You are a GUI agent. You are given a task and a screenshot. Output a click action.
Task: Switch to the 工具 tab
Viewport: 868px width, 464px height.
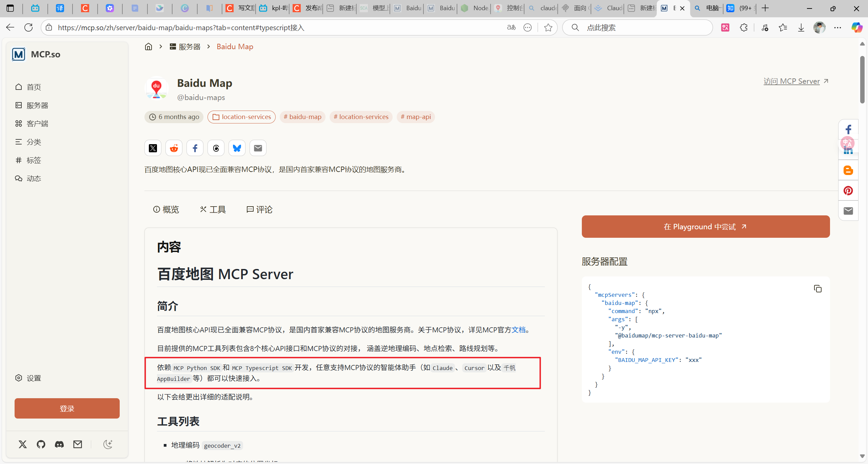(x=213, y=210)
